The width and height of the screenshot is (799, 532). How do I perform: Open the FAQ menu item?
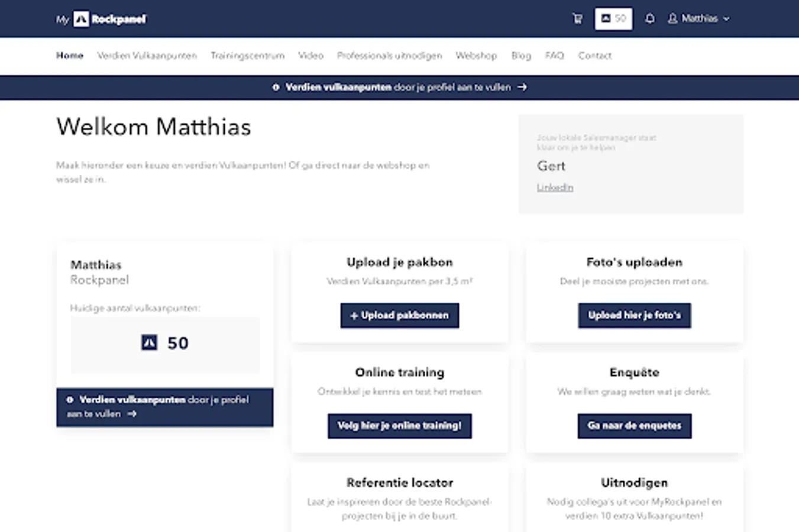(x=554, y=56)
